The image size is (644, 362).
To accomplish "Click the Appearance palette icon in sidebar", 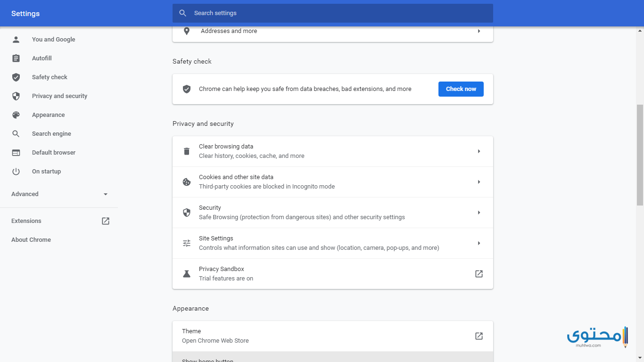I will tap(16, 115).
